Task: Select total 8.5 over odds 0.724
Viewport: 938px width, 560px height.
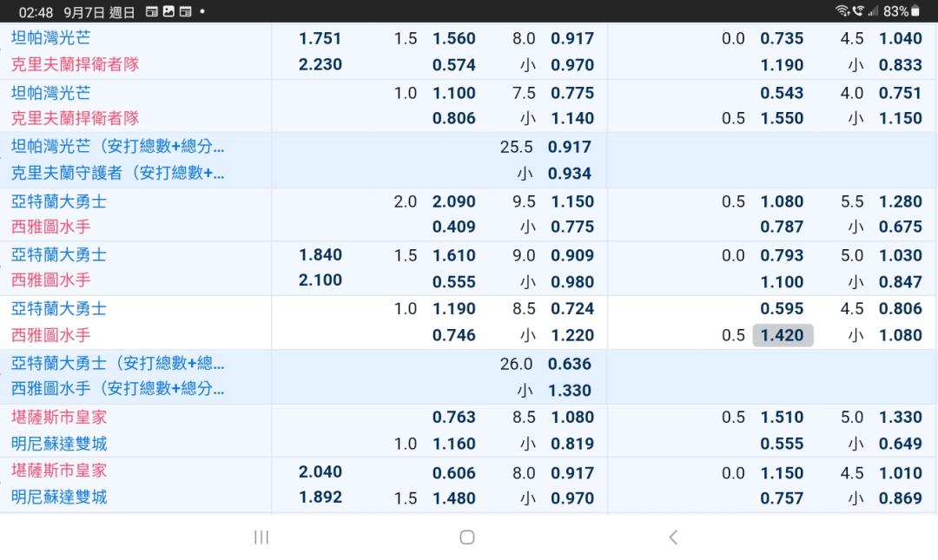Action: [x=572, y=309]
